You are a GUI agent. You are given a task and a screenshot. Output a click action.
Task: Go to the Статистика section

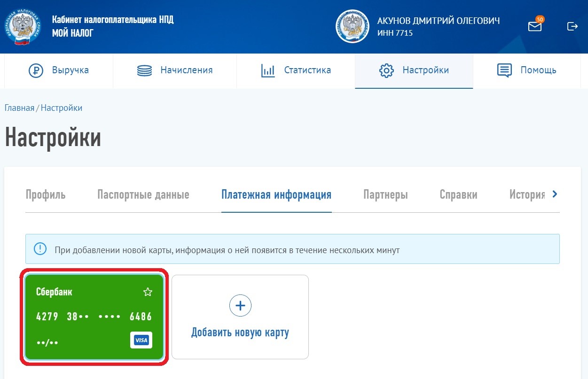coord(296,70)
